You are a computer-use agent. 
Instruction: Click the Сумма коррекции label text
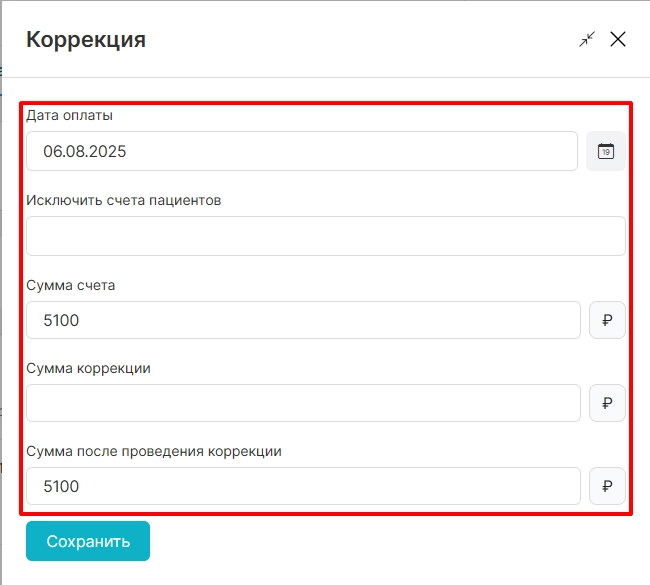click(x=88, y=368)
